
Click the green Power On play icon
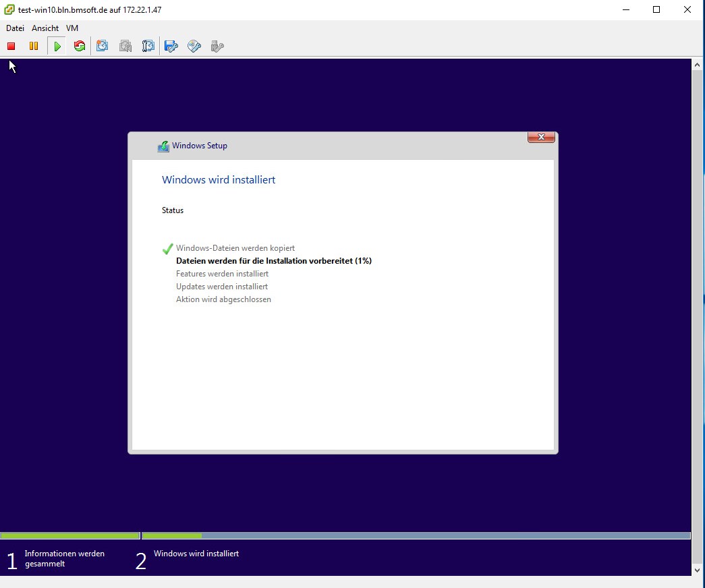click(57, 46)
